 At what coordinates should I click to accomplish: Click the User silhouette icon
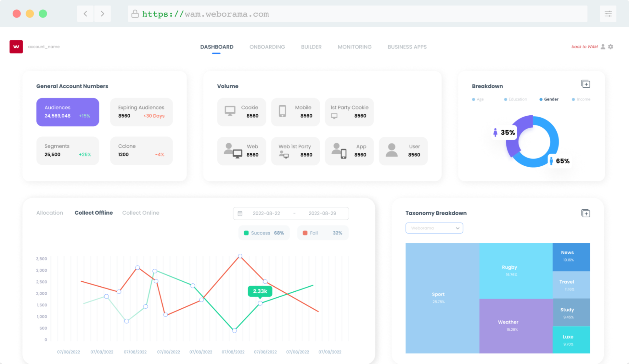coord(392,150)
